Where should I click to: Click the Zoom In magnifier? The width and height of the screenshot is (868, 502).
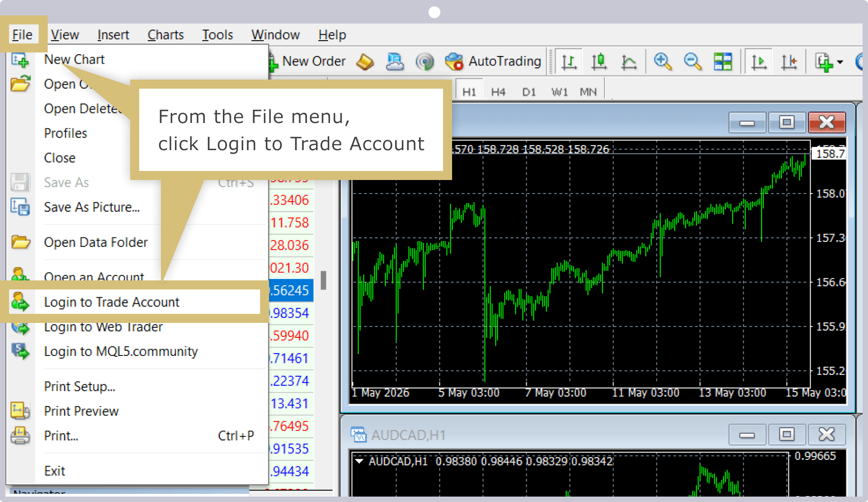click(663, 62)
